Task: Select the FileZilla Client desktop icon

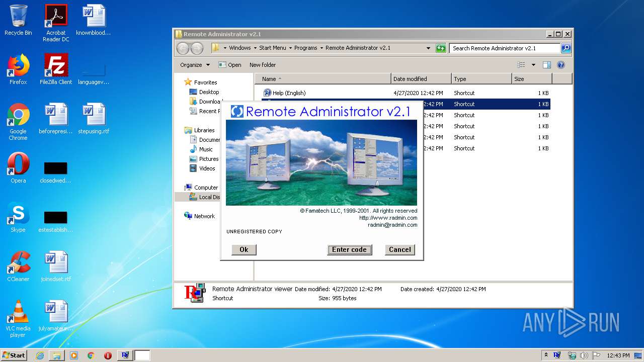Action: (x=56, y=69)
